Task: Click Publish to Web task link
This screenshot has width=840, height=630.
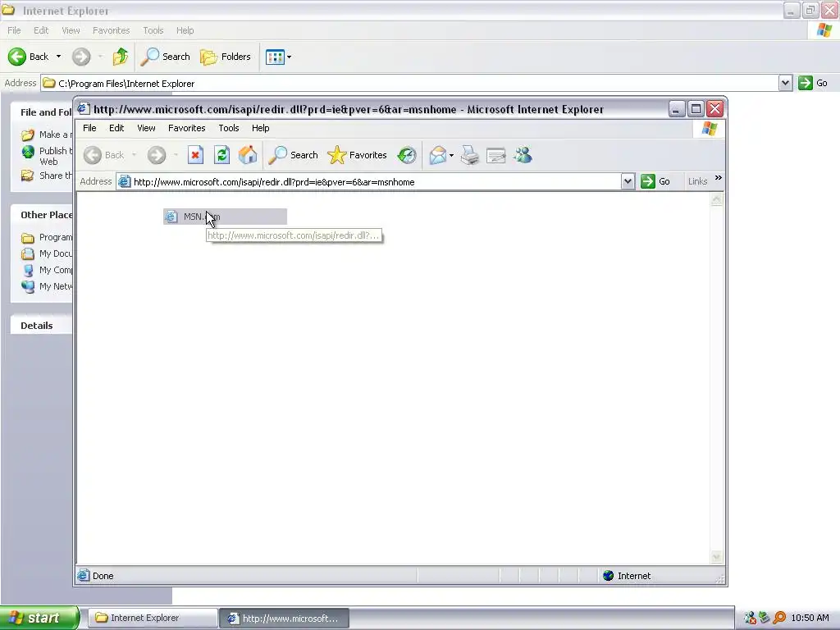Action: [x=47, y=156]
